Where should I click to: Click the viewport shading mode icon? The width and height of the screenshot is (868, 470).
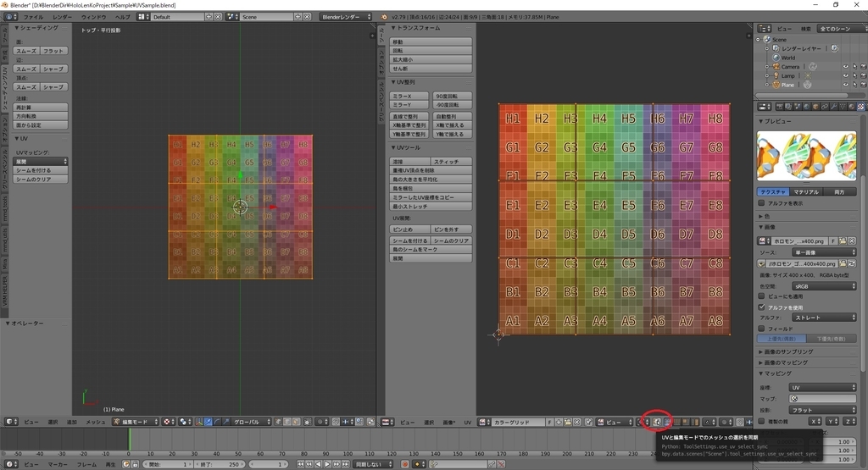point(170,422)
